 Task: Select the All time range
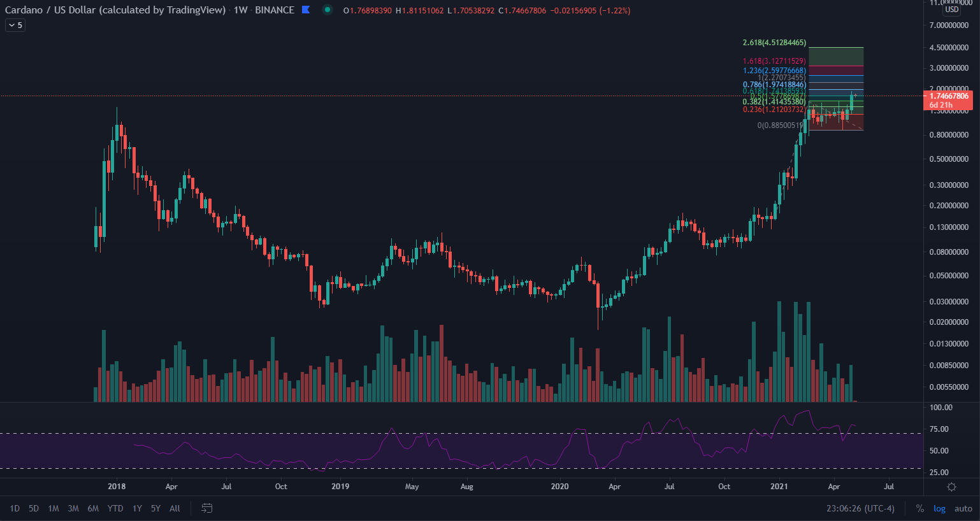[175, 508]
